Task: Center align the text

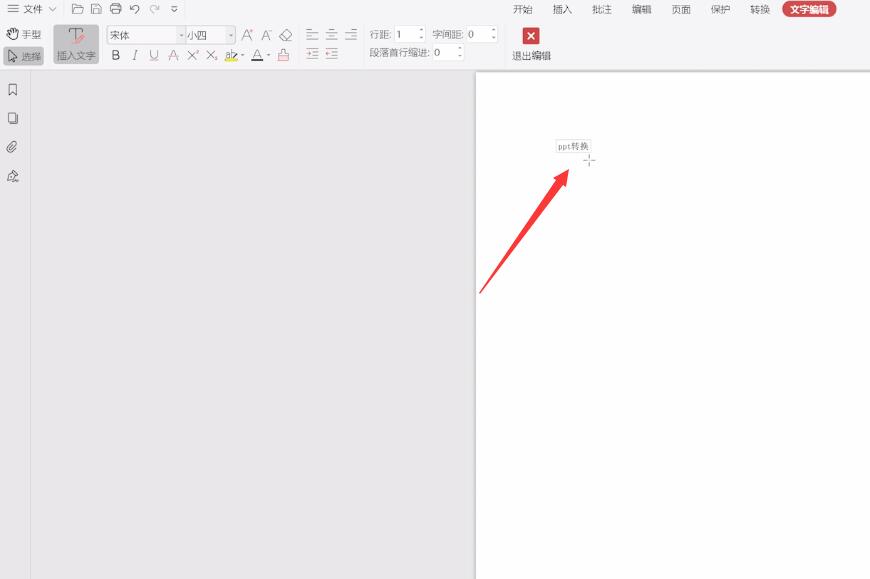Action: tap(331, 35)
